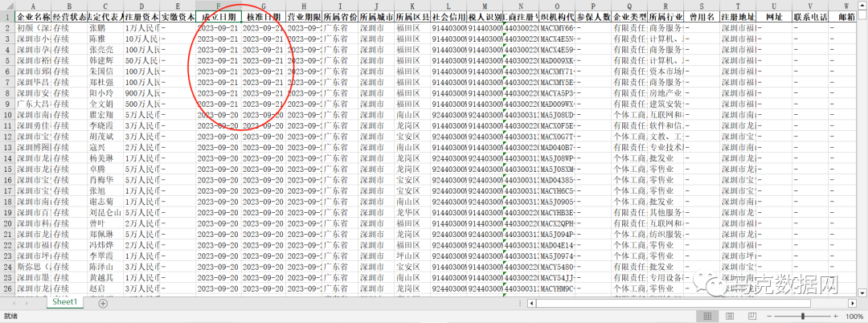Click header cell 所属行业
This screenshot has width=868, height=323.
(665, 17)
